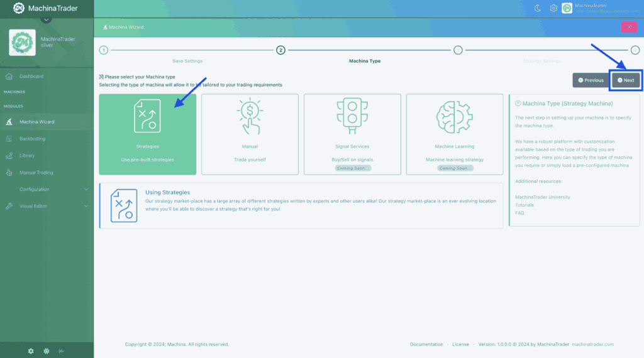Select Machine Learning brain icon
The height and width of the screenshot is (358, 644).
pyautogui.click(x=454, y=117)
